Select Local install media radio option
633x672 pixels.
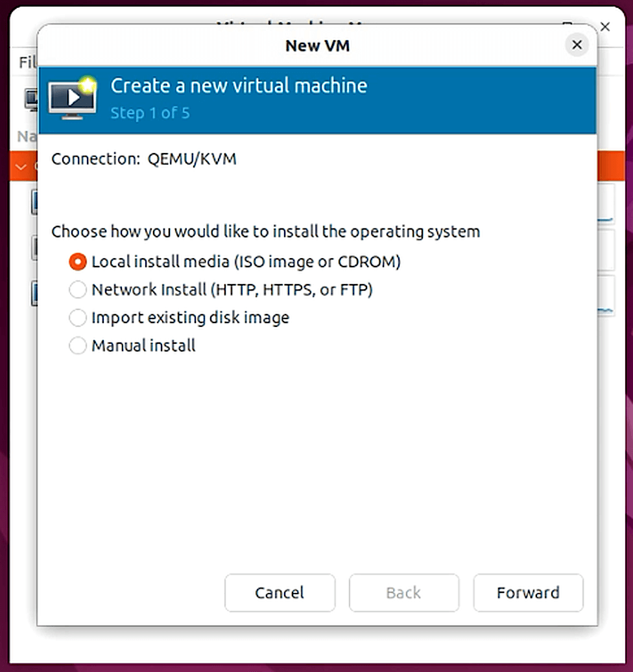click(x=78, y=261)
